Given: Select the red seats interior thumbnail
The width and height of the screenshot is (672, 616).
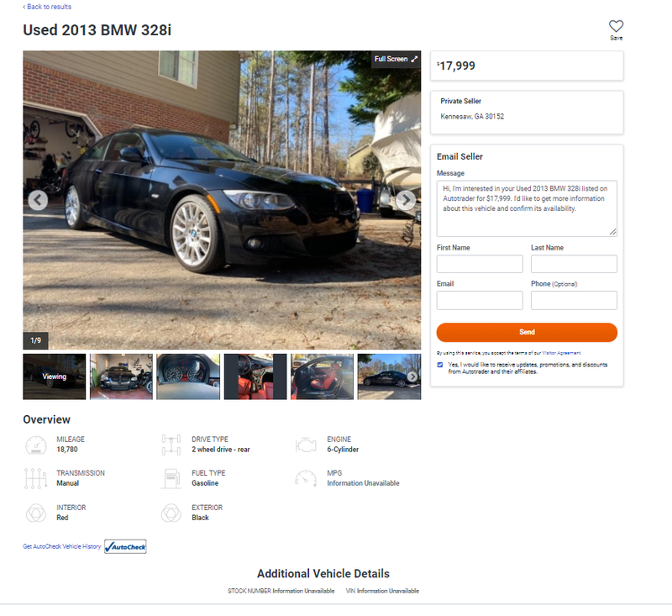Looking at the screenshot, I should point(255,376).
